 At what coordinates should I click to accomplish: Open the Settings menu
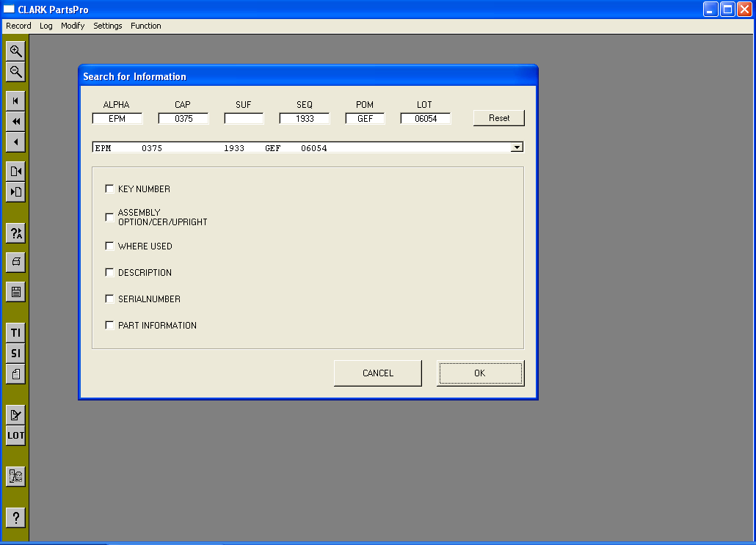[107, 26]
